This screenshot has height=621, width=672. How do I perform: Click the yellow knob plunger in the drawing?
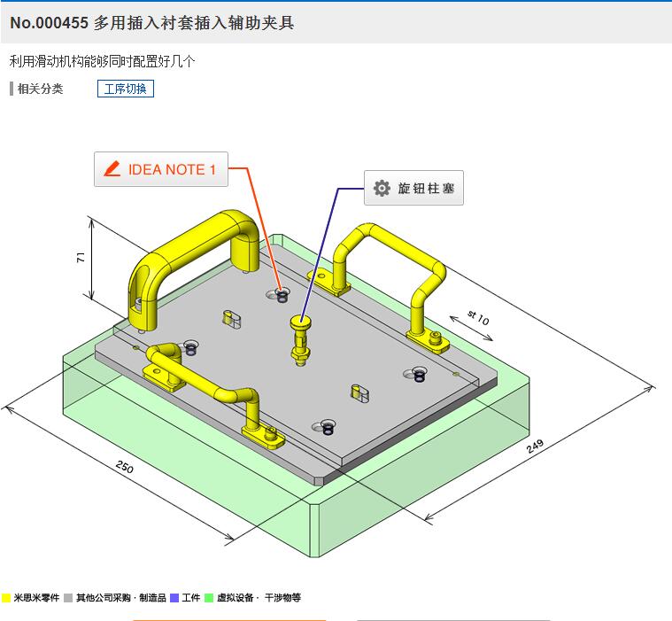click(x=300, y=340)
